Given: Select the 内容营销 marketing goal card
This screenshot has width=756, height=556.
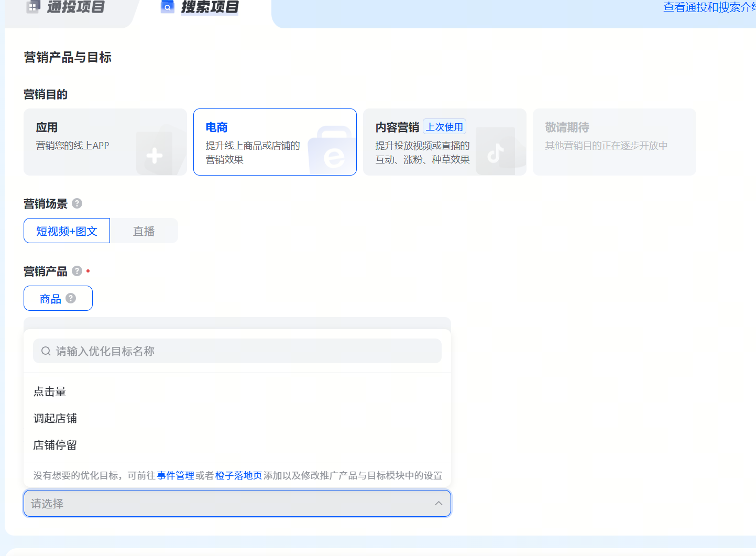Looking at the screenshot, I should click(445, 142).
